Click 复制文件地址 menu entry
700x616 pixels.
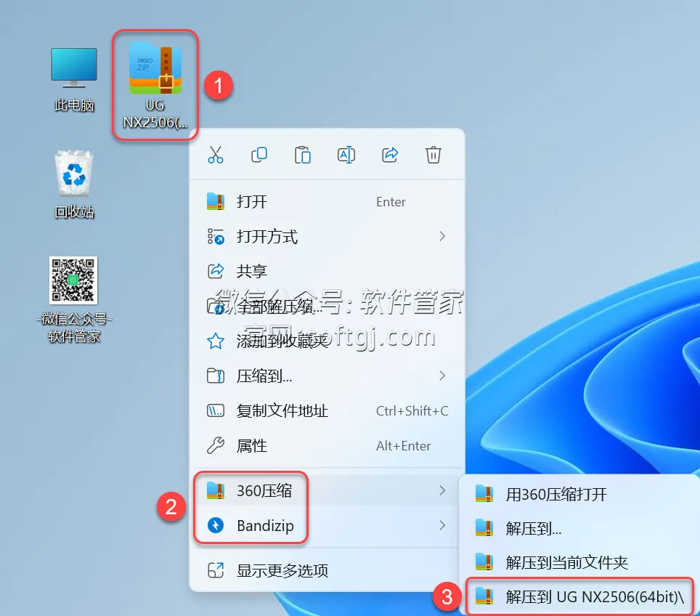(282, 411)
